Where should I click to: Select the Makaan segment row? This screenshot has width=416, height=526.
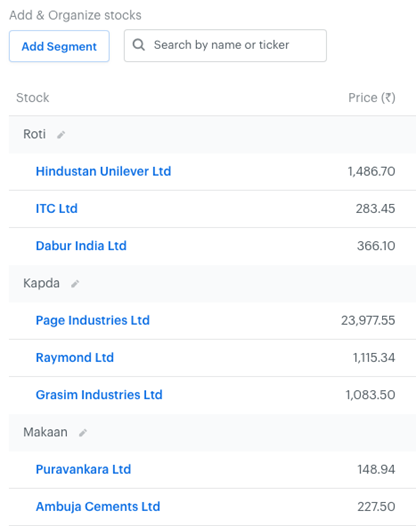[212, 433]
